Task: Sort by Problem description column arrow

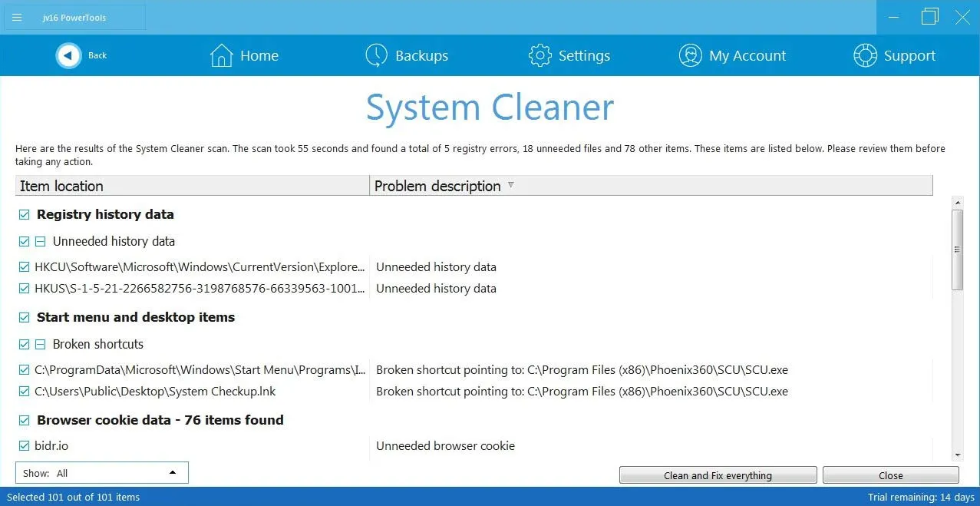Action: click(x=510, y=185)
